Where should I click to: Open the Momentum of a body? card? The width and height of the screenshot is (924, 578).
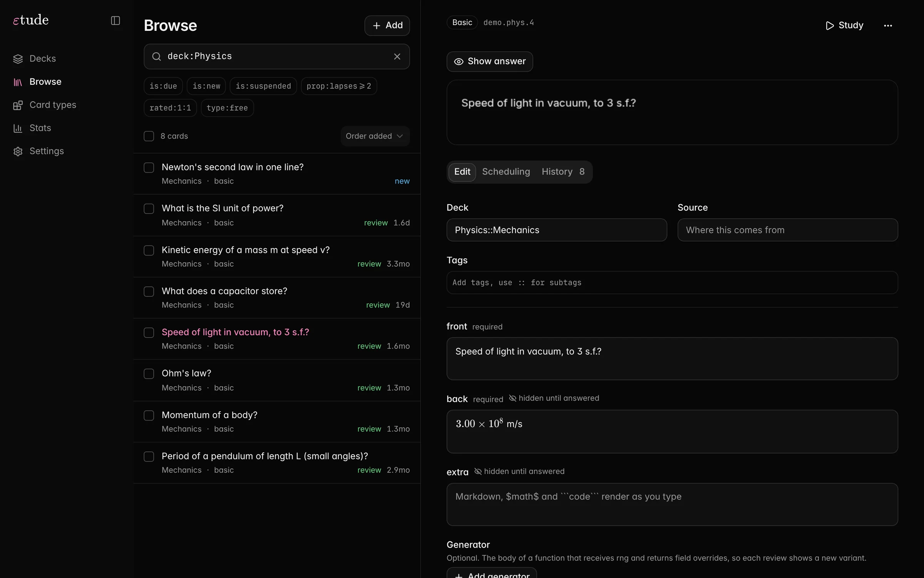coord(276,422)
